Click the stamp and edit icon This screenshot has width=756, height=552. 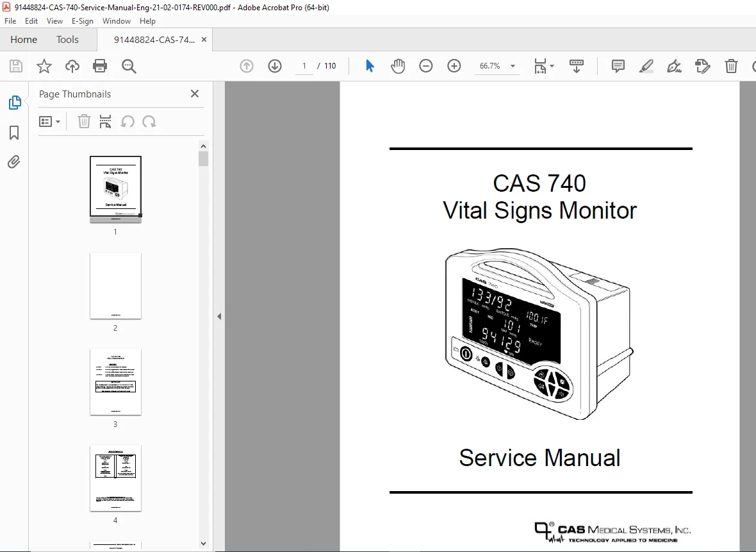click(x=702, y=66)
